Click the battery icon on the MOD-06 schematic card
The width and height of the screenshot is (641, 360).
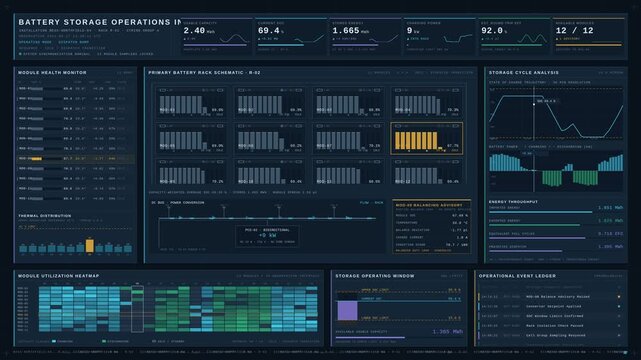tap(241, 126)
